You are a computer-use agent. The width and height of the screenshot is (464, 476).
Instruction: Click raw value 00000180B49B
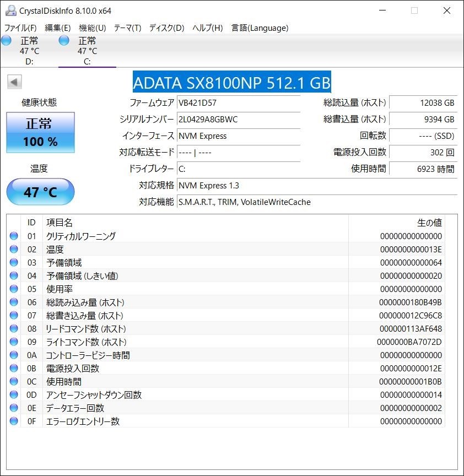(x=410, y=302)
